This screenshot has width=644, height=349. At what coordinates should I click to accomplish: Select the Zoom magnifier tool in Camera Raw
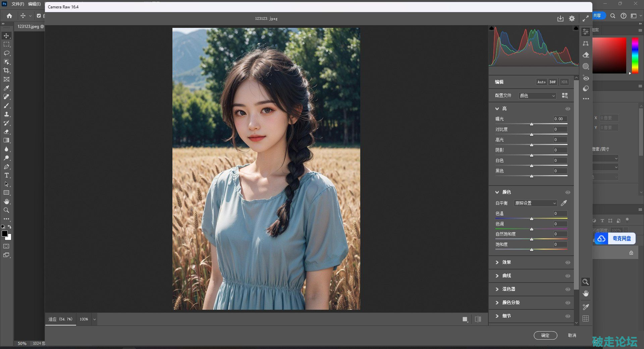pos(586,282)
